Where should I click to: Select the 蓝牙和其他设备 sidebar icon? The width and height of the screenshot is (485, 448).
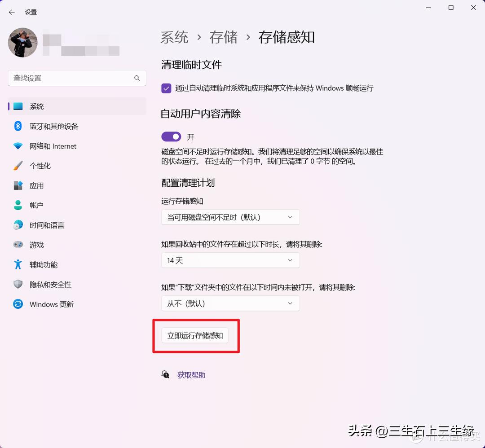(x=17, y=126)
